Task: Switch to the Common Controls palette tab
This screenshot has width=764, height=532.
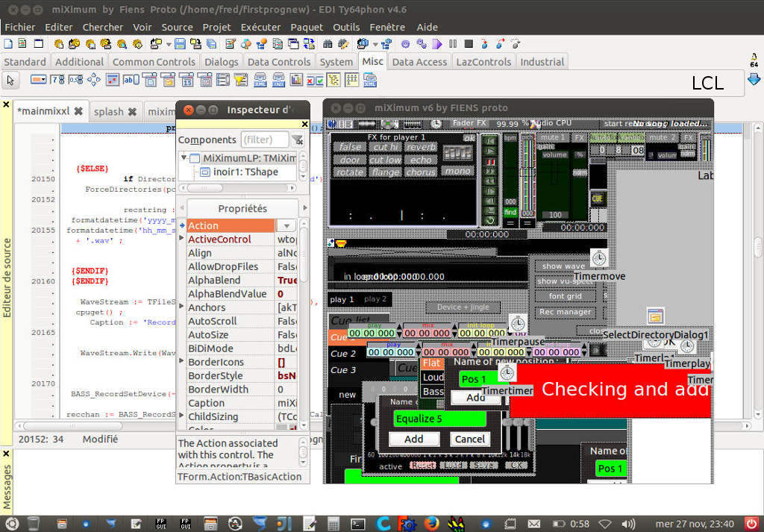Action: pyautogui.click(x=154, y=62)
